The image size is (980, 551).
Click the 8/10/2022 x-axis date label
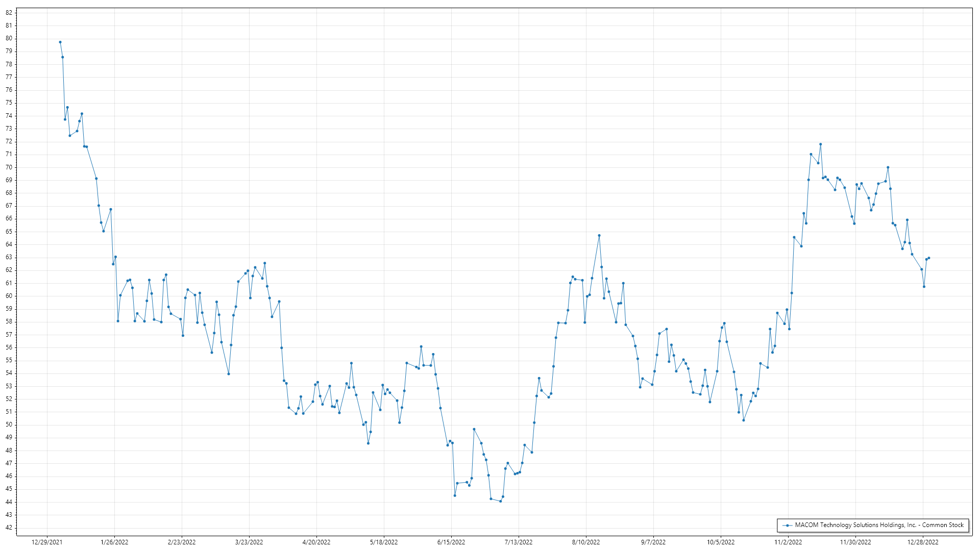click(x=586, y=542)
